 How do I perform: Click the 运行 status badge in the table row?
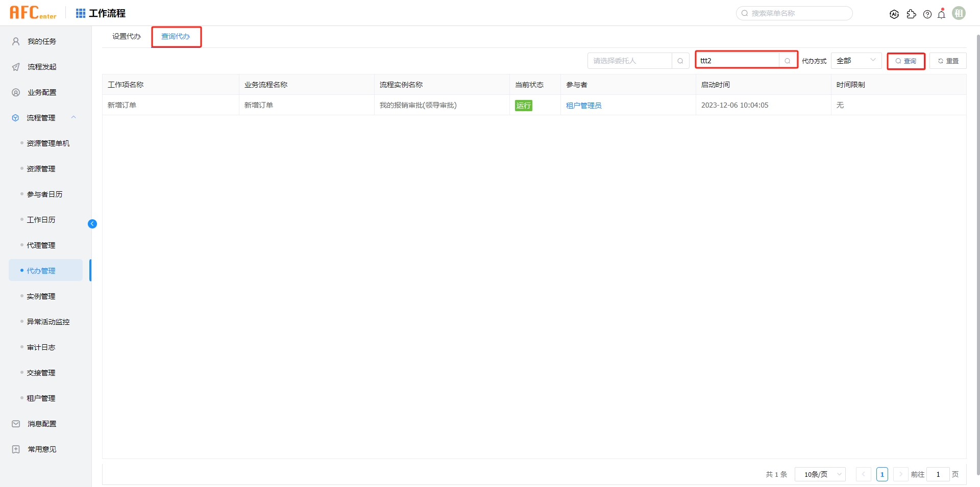click(524, 106)
